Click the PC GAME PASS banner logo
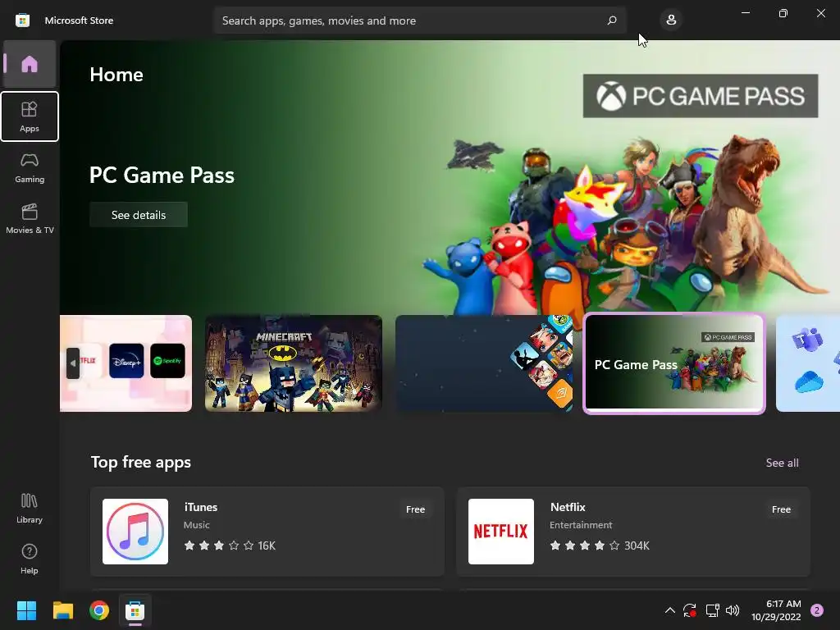The height and width of the screenshot is (630, 840). click(x=701, y=96)
